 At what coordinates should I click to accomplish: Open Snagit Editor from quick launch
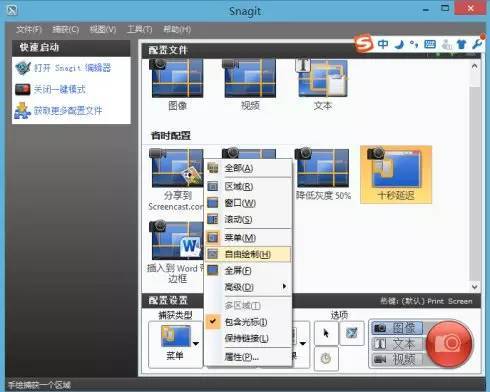tap(73, 68)
